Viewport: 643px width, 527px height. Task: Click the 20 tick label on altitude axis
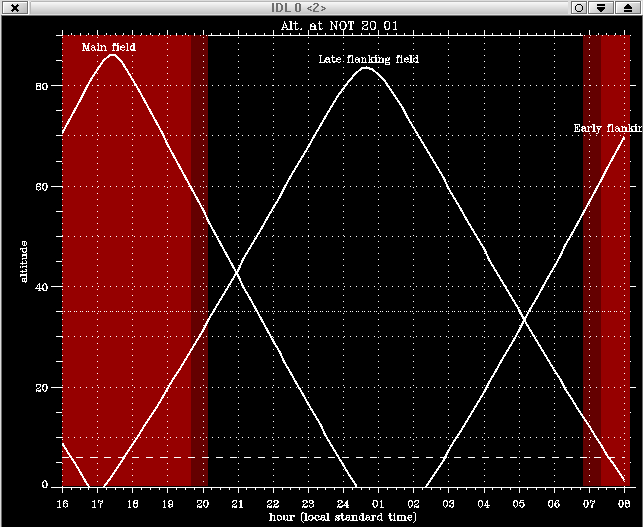point(42,387)
